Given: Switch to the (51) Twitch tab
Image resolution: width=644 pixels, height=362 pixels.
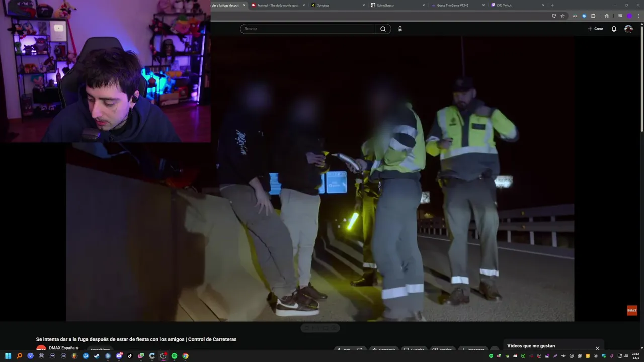Looking at the screenshot, I should click(x=517, y=5).
